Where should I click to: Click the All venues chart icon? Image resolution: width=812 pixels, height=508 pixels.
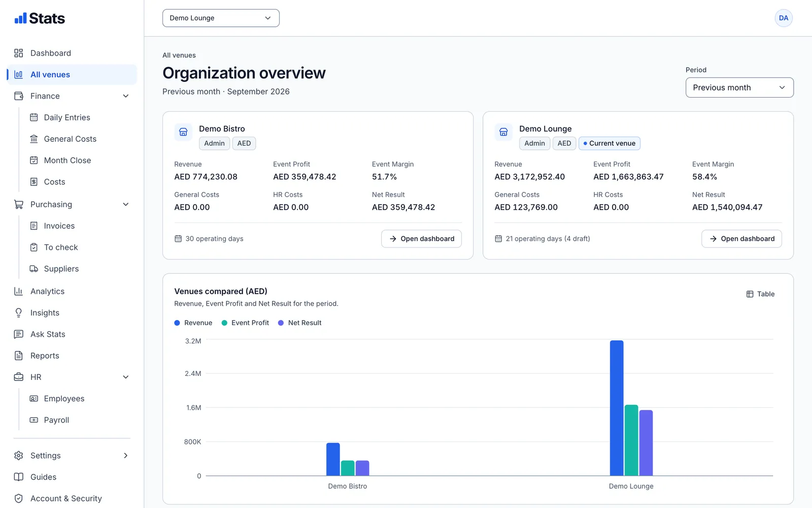(19, 75)
